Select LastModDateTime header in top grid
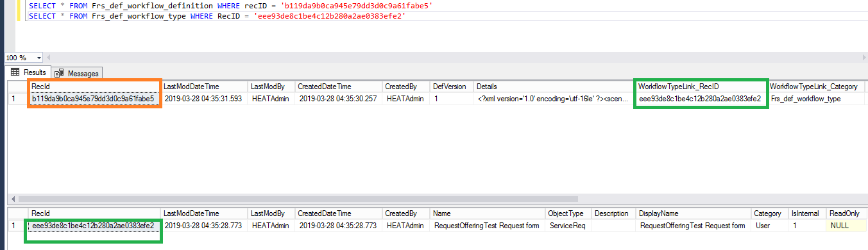 204,87
